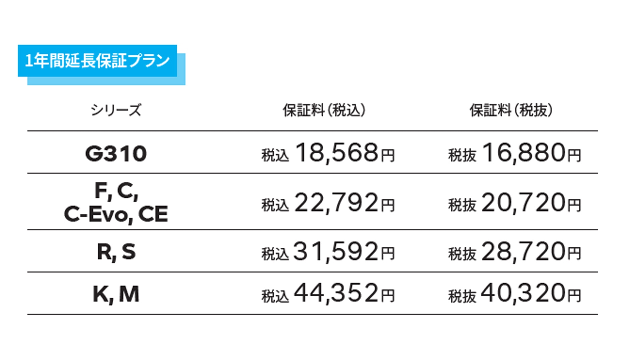Select the 税抜 40,320円 price
The width and height of the screenshot is (644, 362).
point(515,294)
